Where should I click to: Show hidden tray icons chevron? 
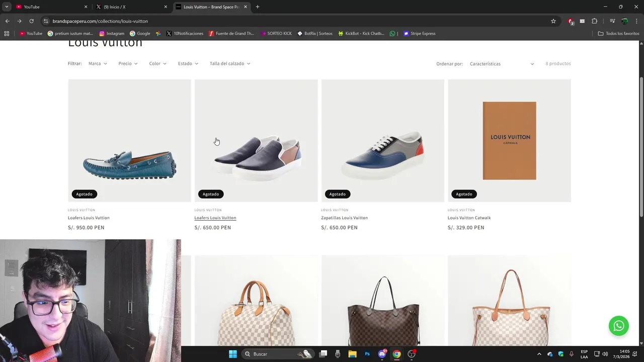click(x=539, y=354)
